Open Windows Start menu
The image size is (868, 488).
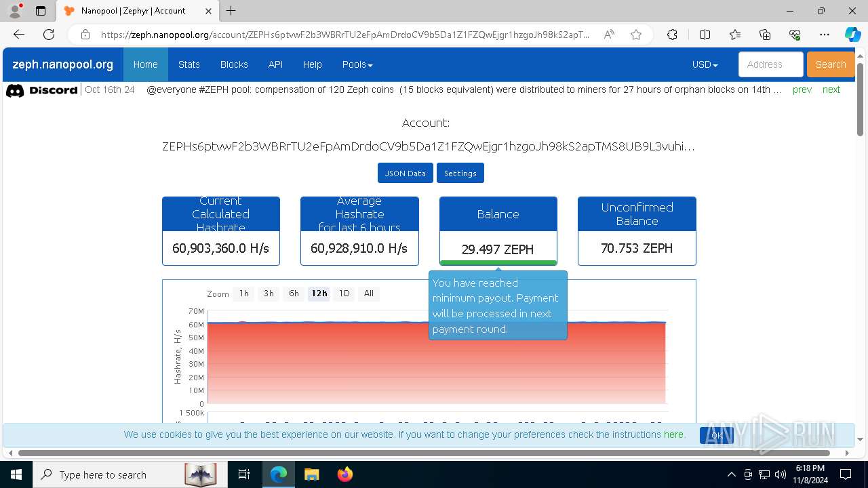(16, 474)
